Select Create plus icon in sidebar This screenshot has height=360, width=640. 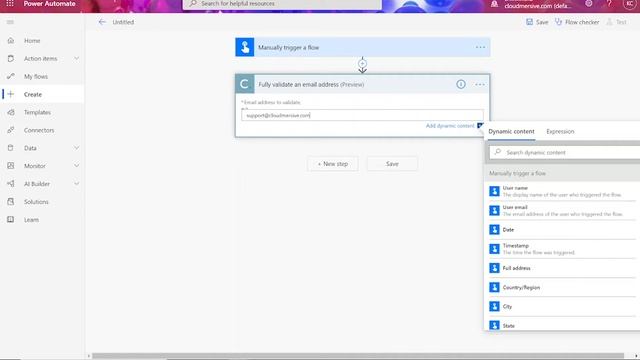click(x=11, y=94)
